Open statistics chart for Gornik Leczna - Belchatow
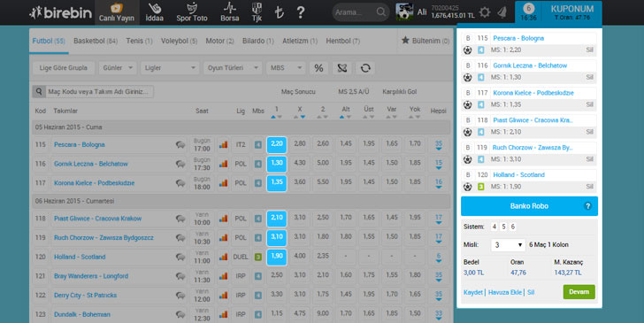The width and height of the screenshot is (644, 323). pos(223,164)
